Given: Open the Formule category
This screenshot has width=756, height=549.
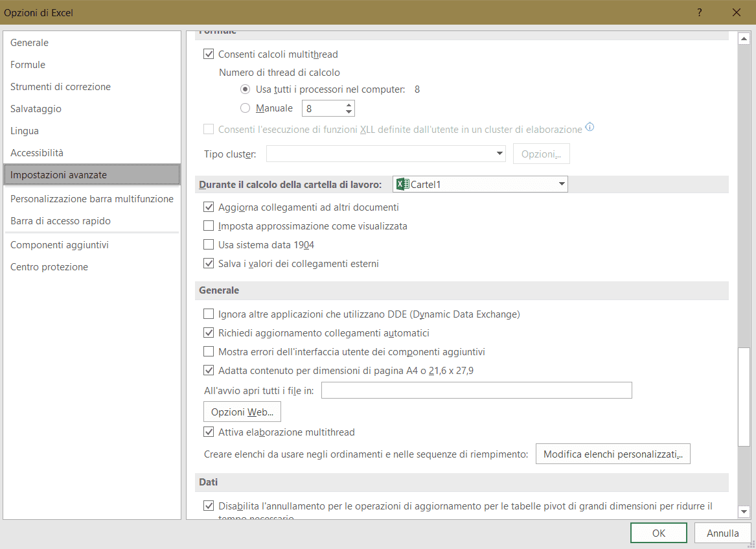Looking at the screenshot, I should point(28,65).
